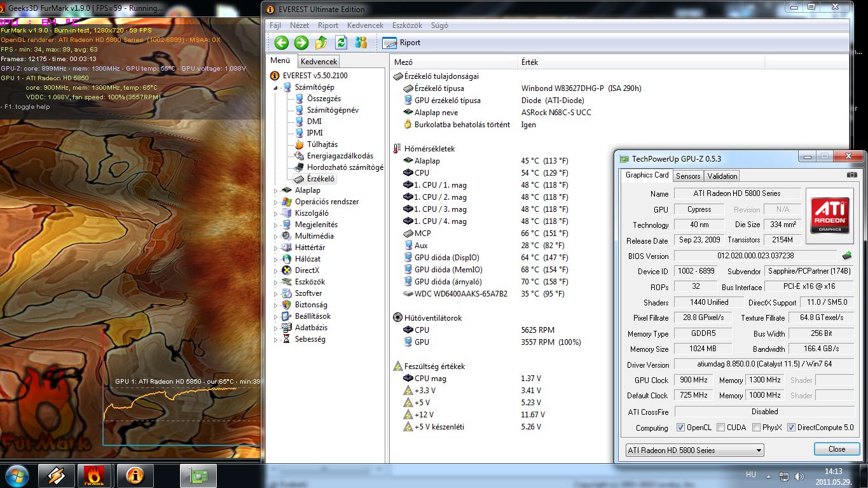The image size is (868, 488).
Task: Expand the Megjelenítés tree node
Action: [x=275, y=225]
